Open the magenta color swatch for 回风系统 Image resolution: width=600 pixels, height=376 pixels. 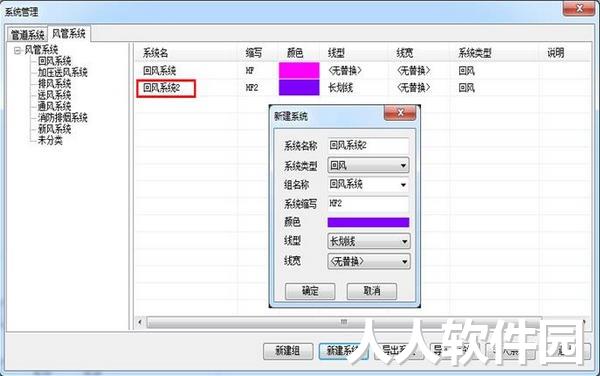[x=299, y=70]
